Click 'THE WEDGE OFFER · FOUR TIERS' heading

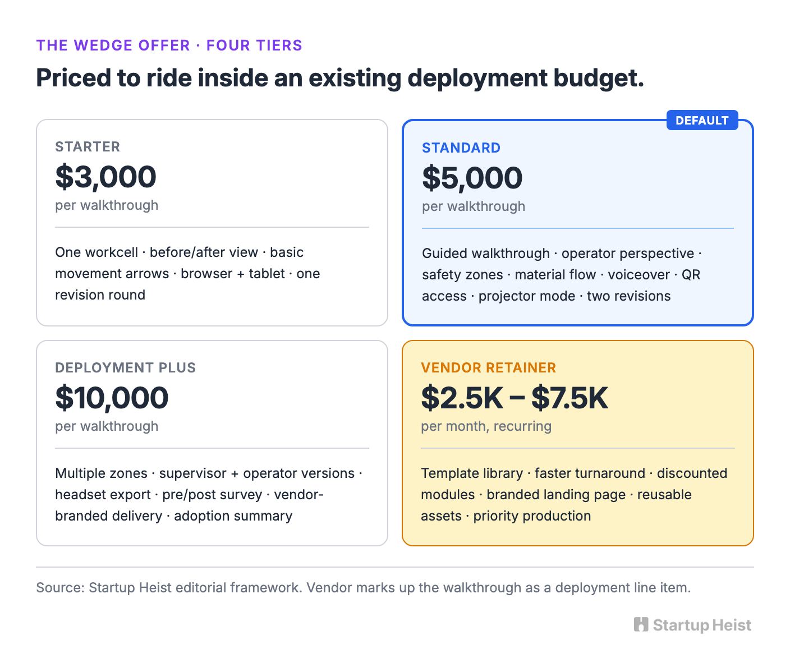point(169,45)
